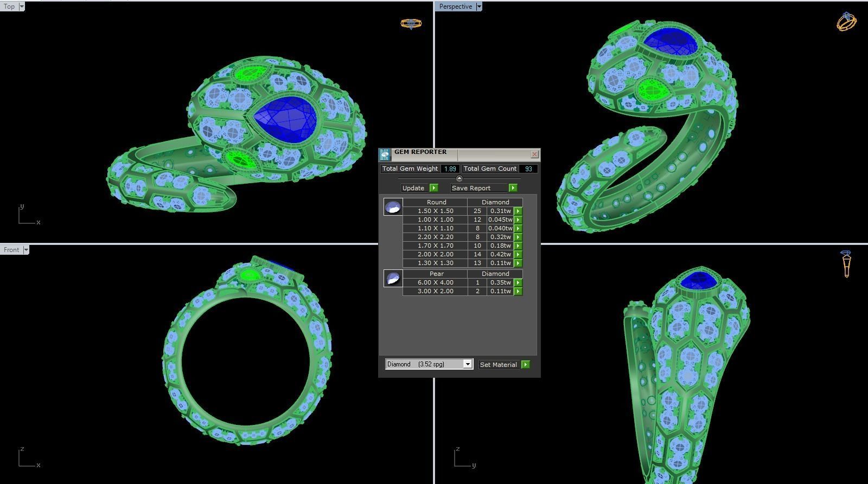The width and height of the screenshot is (868, 484).
Task: Click green arrow for 1.30 X 1.30 row
Action: 518,263
